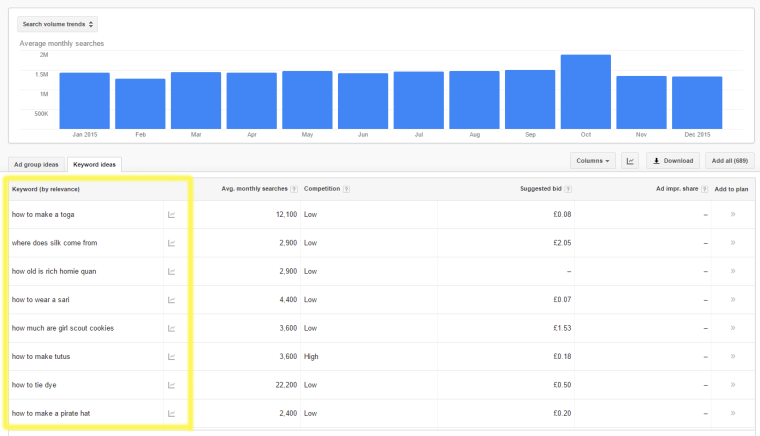Sort by Competition column header
Viewport: 760px width, 436px height.
pos(322,189)
